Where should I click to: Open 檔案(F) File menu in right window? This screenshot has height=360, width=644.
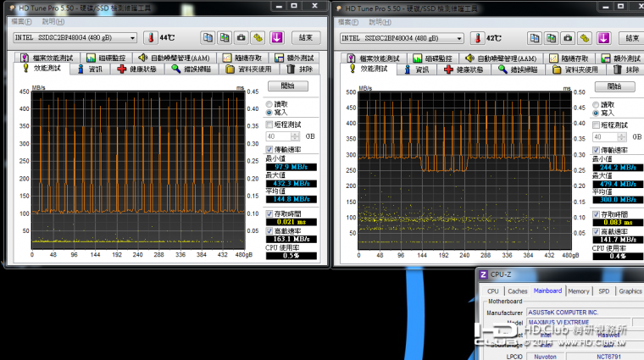point(348,22)
